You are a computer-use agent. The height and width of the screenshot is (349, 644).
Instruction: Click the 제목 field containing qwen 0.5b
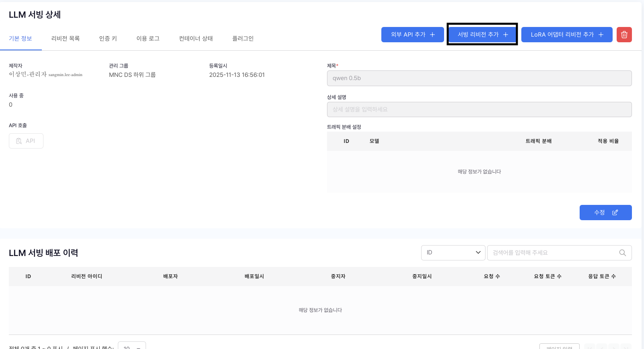[x=479, y=78]
